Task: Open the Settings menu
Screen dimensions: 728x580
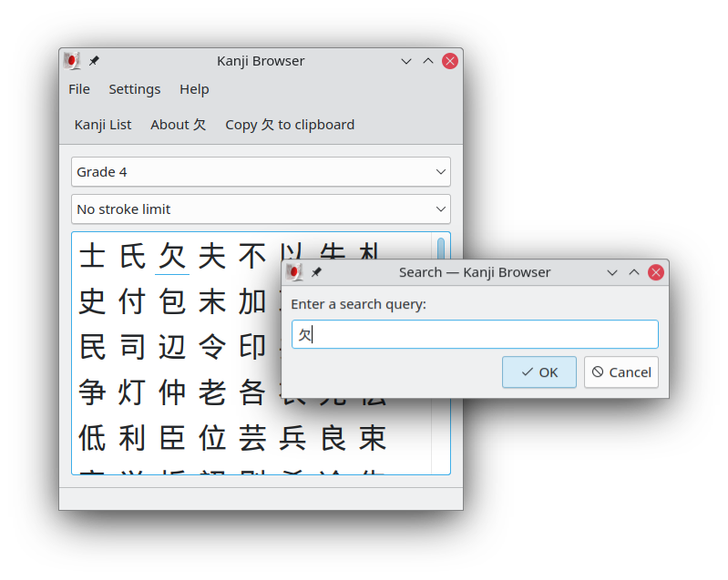Action: point(134,89)
